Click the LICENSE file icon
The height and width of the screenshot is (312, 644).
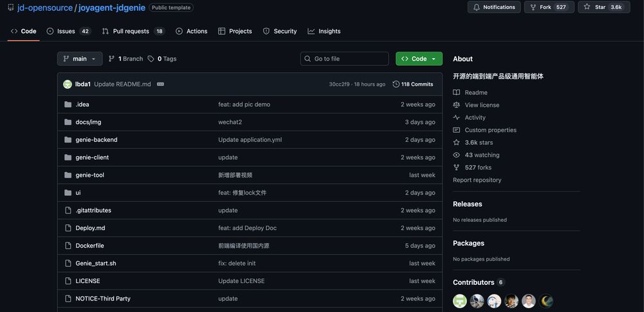68,281
